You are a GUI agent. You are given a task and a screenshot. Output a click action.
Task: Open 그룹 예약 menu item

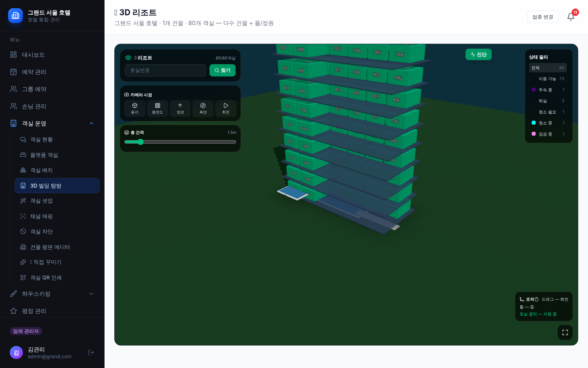(x=52, y=89)
